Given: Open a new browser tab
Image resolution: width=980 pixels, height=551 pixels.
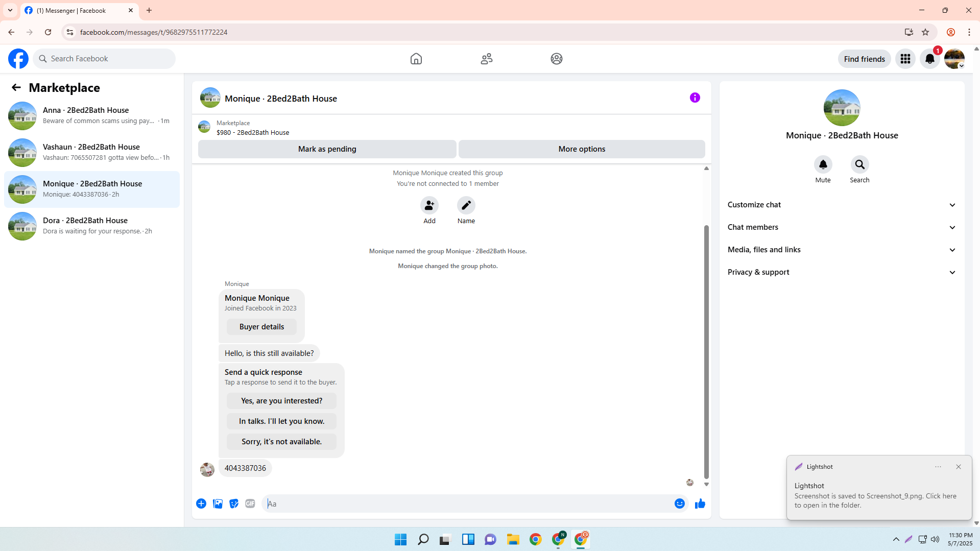Looking at the screenshot, I should [149, 10].
